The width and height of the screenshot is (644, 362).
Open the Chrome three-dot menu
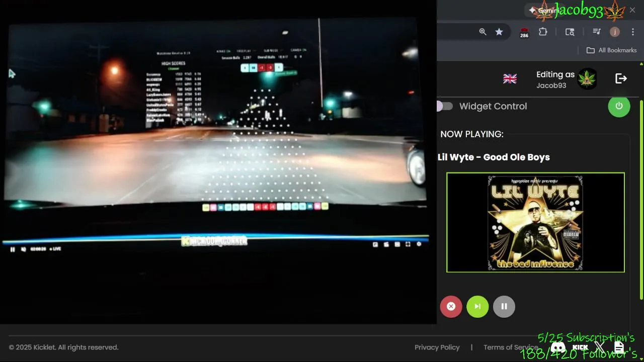(633, 32)
